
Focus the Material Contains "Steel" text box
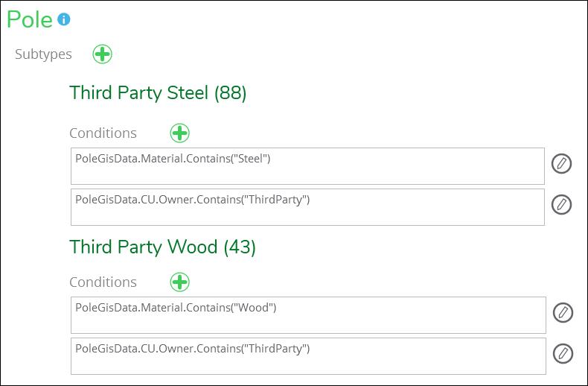click(307, 166)
